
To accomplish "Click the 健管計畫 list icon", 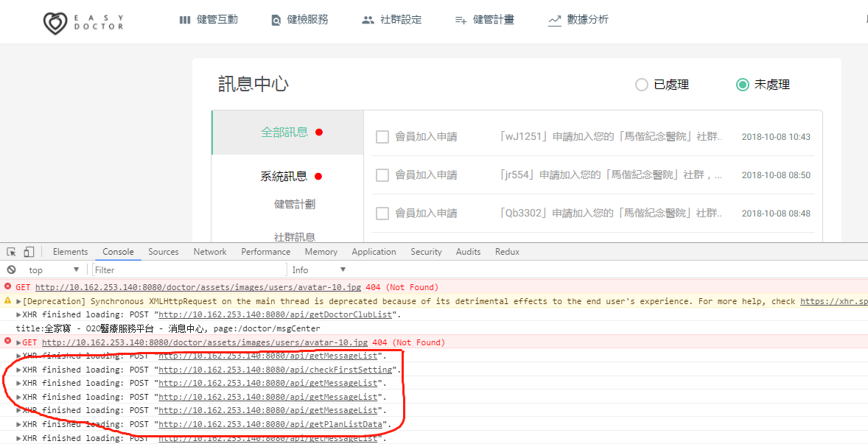I will point(460,20).
